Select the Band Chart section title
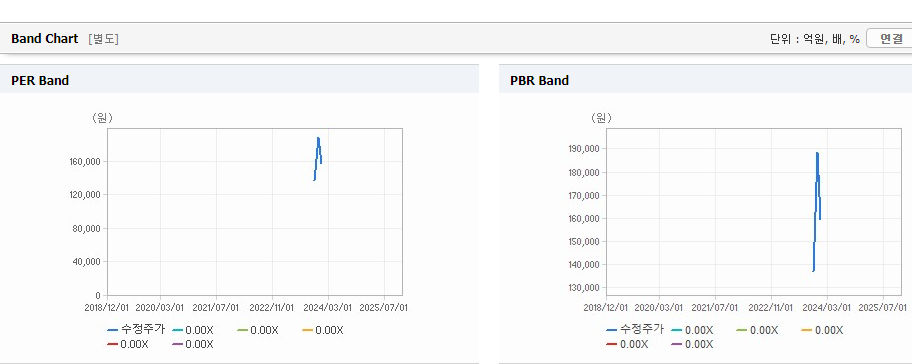The width and height of the screenshot is (912, 364). [x=44, y=39]
